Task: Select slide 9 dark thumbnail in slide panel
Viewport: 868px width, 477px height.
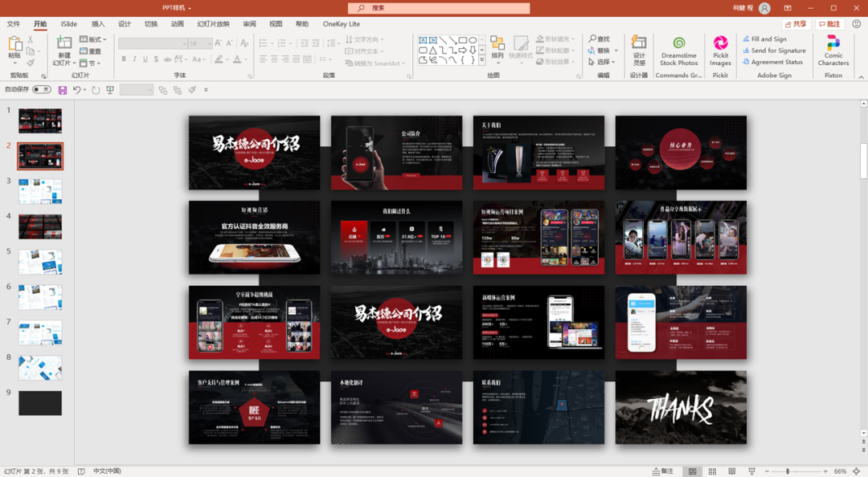Action: [40, 403]
